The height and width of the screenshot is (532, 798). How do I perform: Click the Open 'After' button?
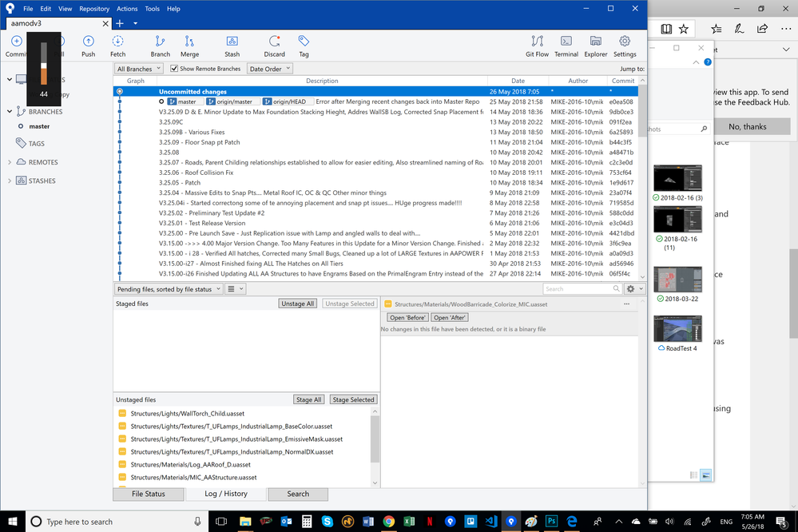450,317
